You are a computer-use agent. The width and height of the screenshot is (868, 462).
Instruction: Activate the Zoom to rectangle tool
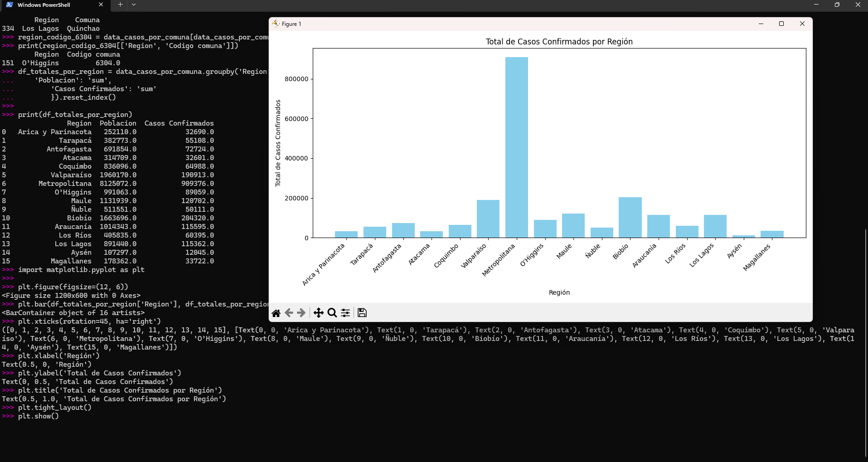[332, 313]
